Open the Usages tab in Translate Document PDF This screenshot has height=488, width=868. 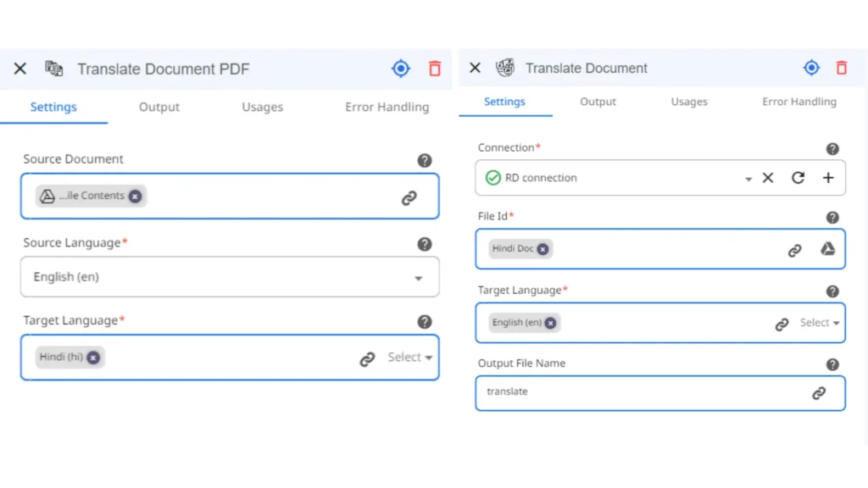pos(263,107)
